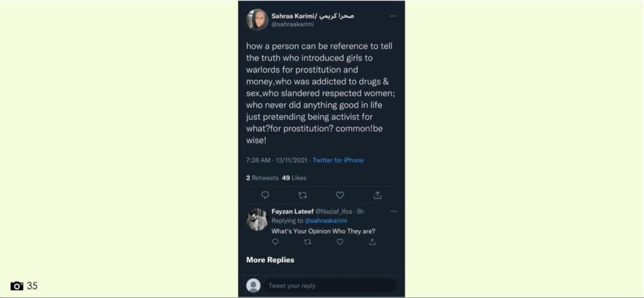644x298 pixels.
Task: Expand the More Replies section
Action: tap(270, 260)
